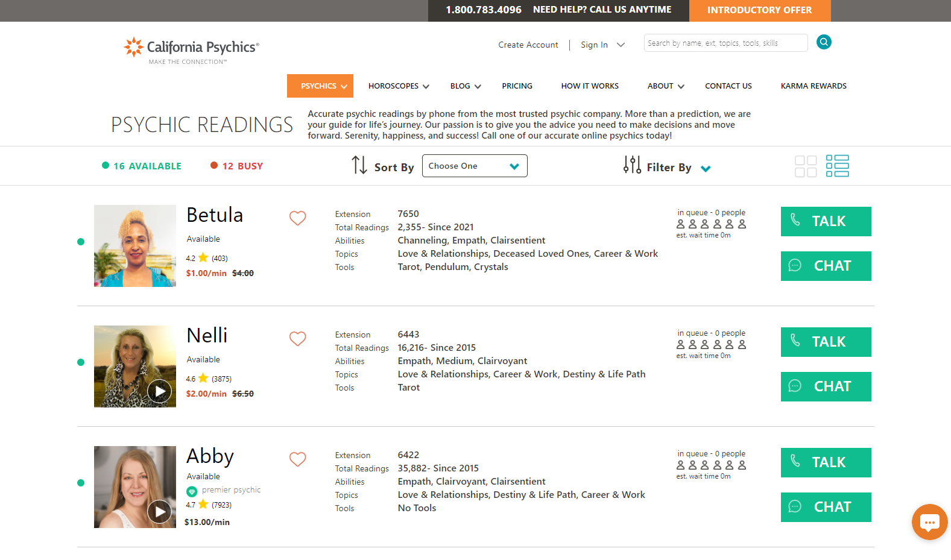
Task: Open the About menu
Action: coord(666,86)
